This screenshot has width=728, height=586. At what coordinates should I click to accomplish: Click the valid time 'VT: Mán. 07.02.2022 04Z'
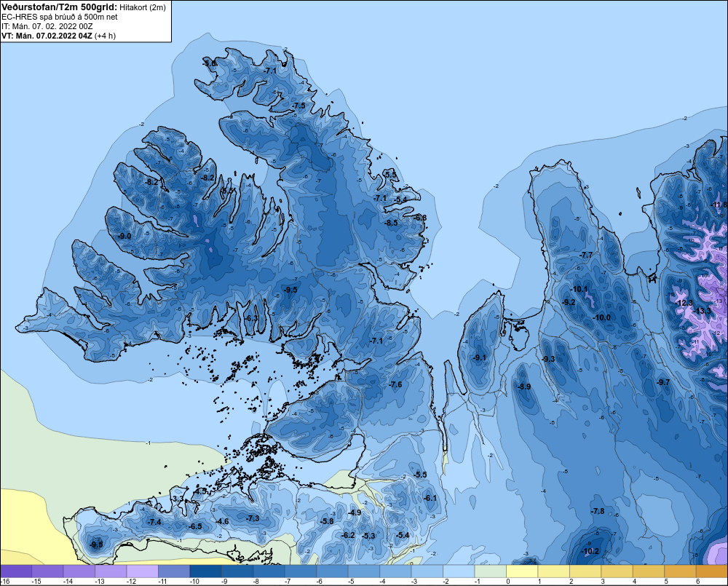[47, 36]
